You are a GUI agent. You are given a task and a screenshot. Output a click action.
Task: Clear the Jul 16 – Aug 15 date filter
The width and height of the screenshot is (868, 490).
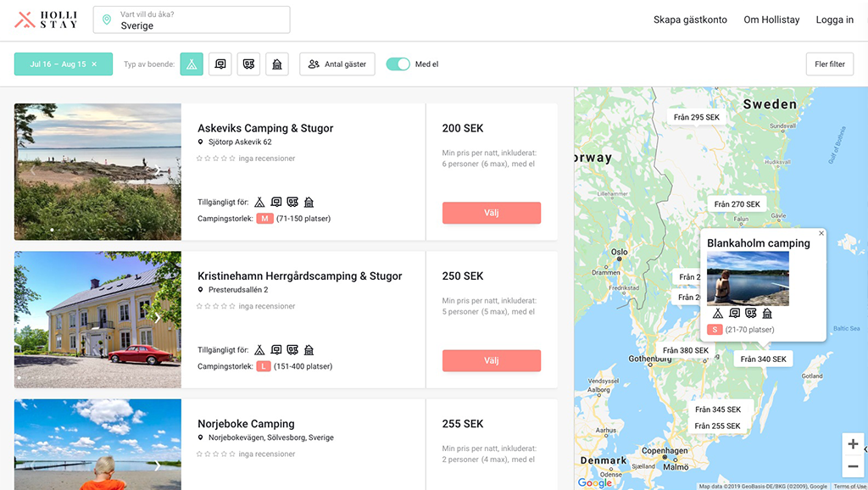[94, 64]
